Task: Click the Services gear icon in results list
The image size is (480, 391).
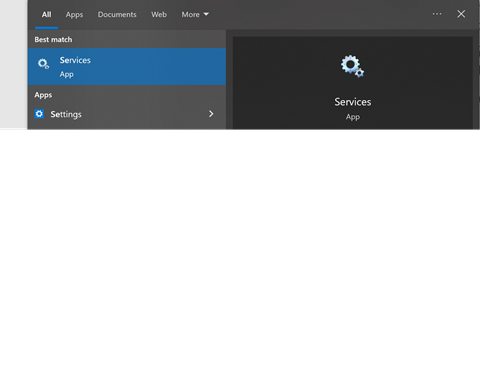Action: (x=43, y=64)
